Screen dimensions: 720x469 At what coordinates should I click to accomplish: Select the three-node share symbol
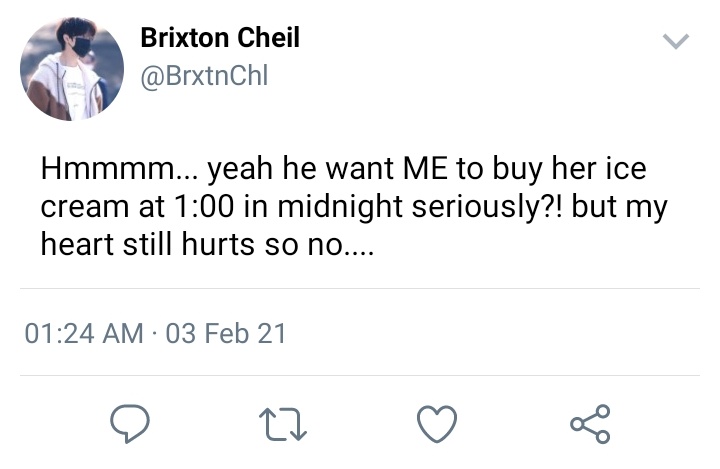point(591,424)
